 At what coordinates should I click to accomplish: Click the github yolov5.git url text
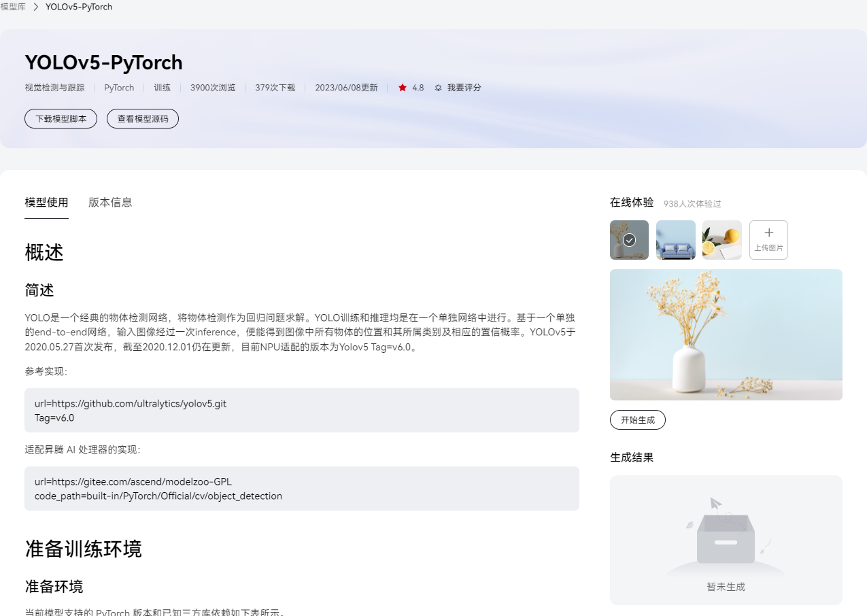coord(131,403)
